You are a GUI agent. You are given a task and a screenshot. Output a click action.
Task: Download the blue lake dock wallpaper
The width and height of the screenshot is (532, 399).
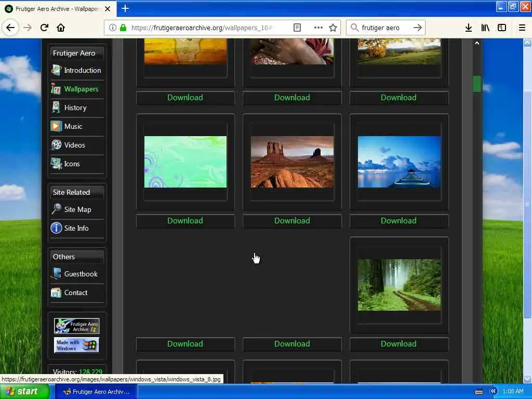(x=398, y=220)
